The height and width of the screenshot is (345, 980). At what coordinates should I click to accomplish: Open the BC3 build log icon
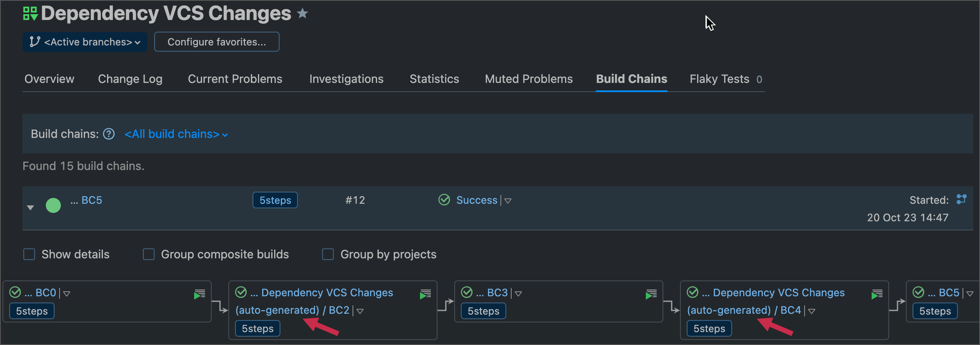651,294
